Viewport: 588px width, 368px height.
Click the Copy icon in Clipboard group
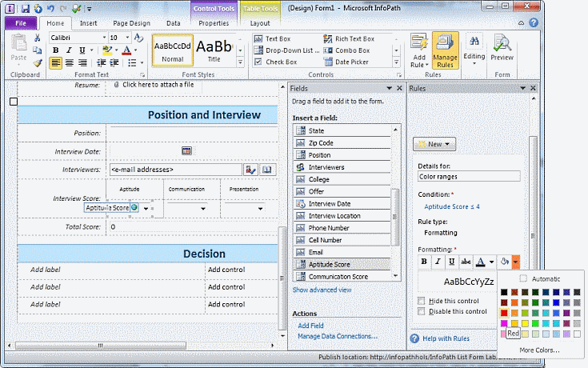point(37,50)
